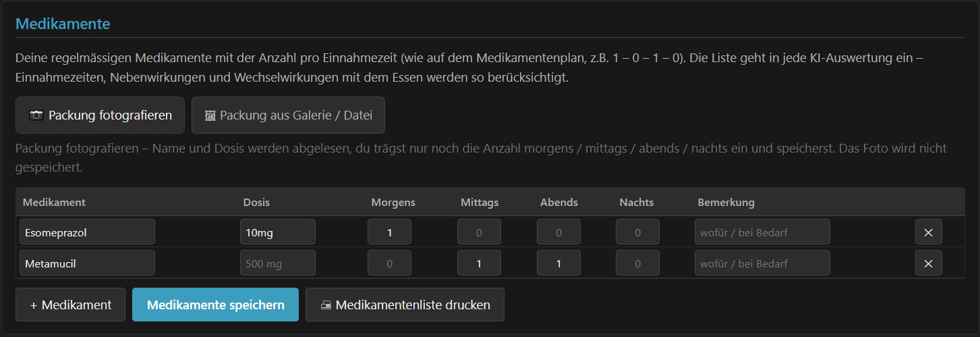Add a new row with + Medikament
The width and height of the screenshot is (980, 337).
pos(70,305)
